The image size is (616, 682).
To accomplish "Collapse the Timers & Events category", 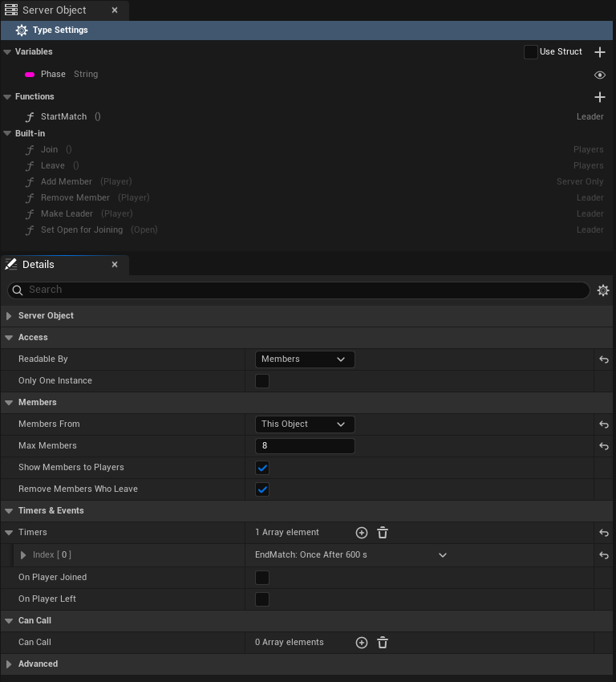I will coord(9,511).
